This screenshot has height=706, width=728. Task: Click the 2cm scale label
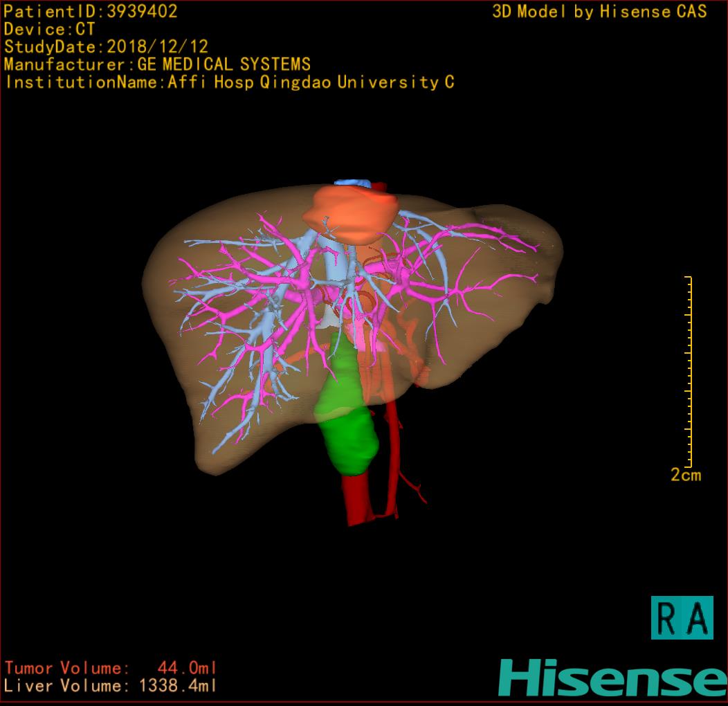685,475
